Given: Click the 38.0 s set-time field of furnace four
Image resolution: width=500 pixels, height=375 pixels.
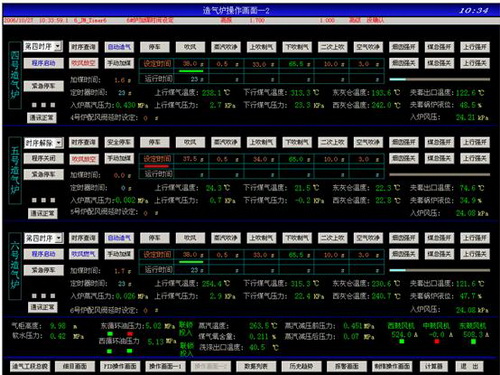Looking at the screenshot, I should (x=191, y=64).
